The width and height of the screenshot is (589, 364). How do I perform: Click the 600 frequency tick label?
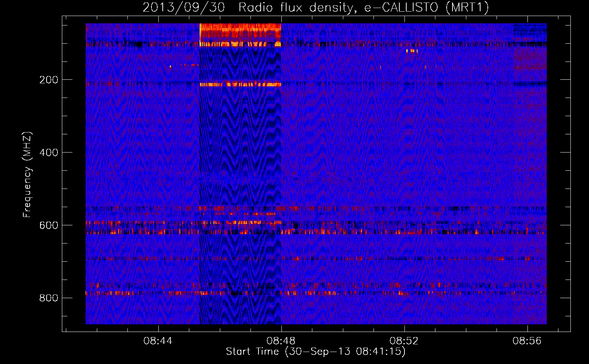pyautogui.click(x=49, y=225)
